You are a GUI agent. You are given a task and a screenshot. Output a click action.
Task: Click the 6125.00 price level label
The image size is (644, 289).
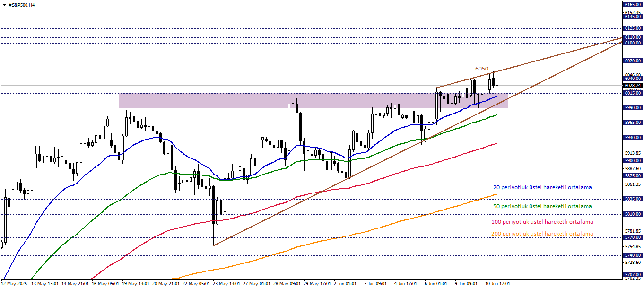[x=632, y=28]
